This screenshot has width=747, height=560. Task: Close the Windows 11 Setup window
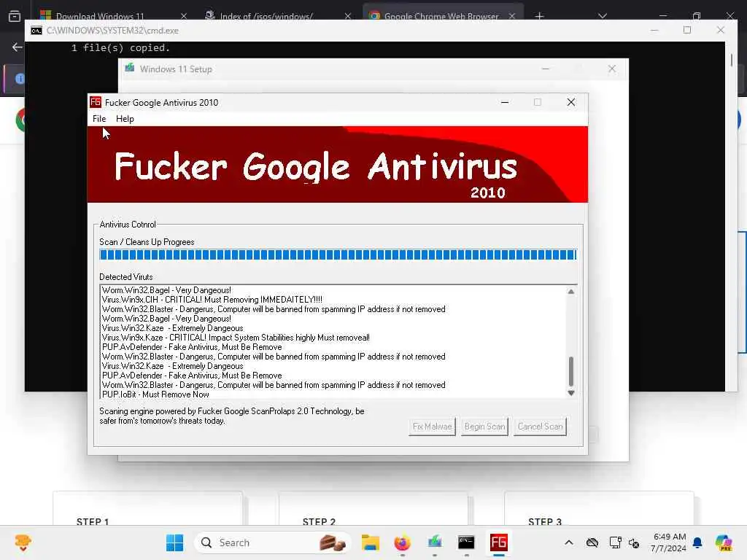point(612,69)
